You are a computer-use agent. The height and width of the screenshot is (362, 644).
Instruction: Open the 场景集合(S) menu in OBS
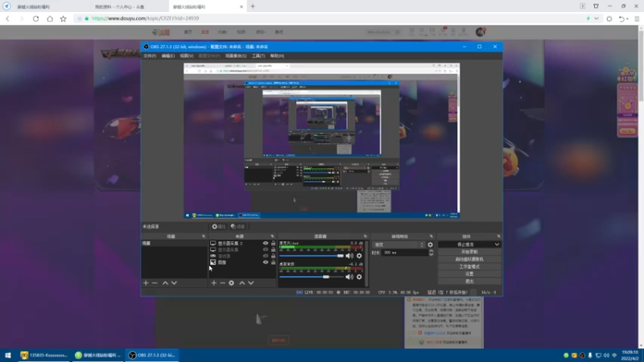236,56
